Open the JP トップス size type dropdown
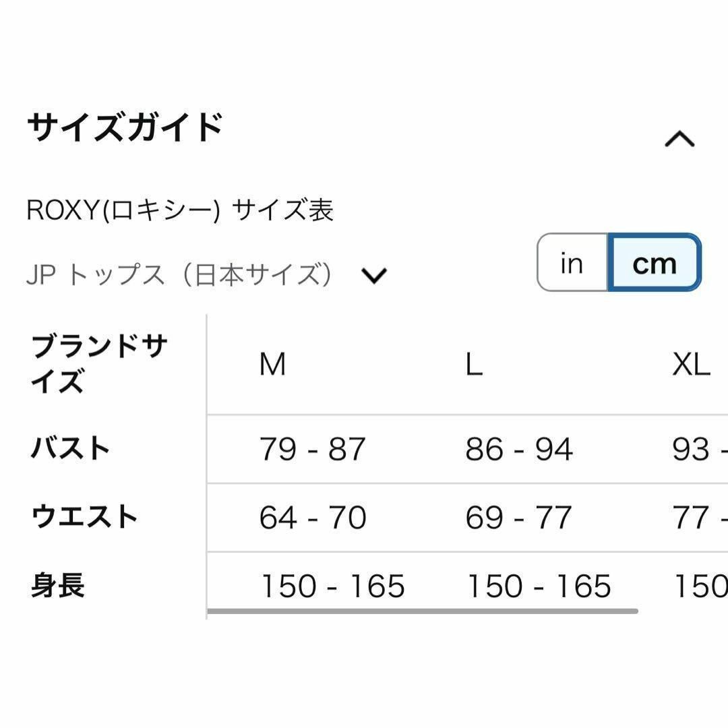The width and height of the screenshot is (728, 728). click(x=206, y=275)
